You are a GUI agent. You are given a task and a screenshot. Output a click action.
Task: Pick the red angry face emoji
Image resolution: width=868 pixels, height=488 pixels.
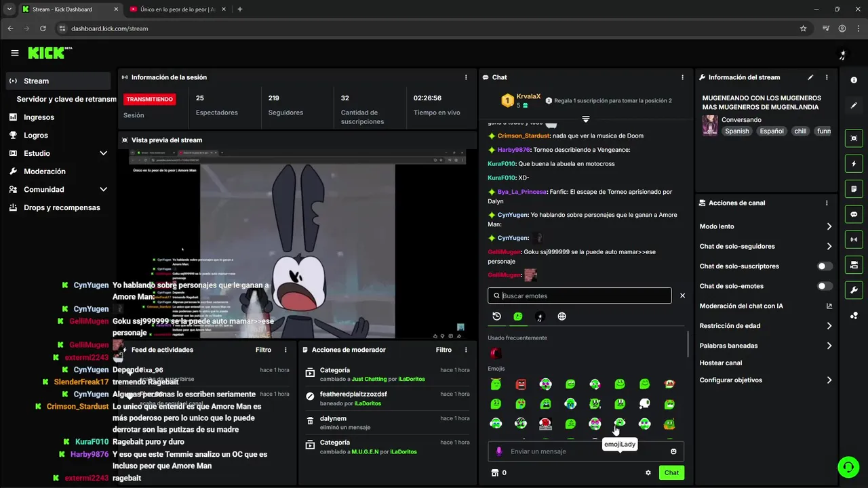point(521,384)
